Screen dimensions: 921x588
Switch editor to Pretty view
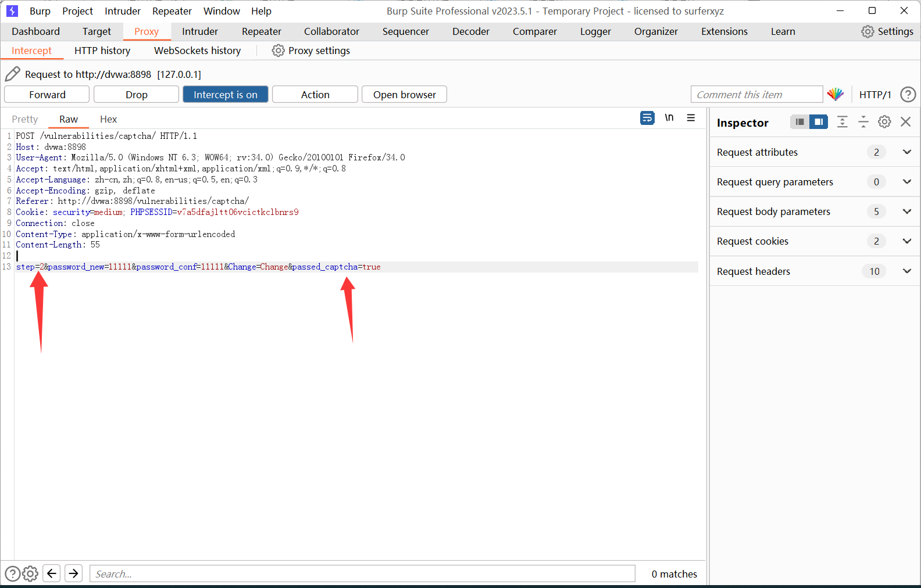click(x=25, y=119)
